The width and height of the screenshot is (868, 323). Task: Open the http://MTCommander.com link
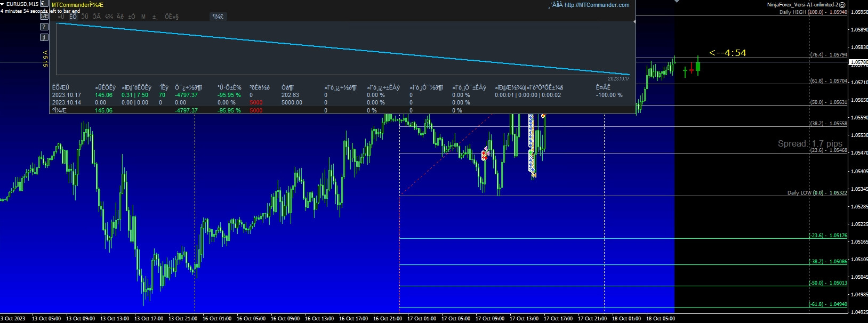(x=597, y=5)
